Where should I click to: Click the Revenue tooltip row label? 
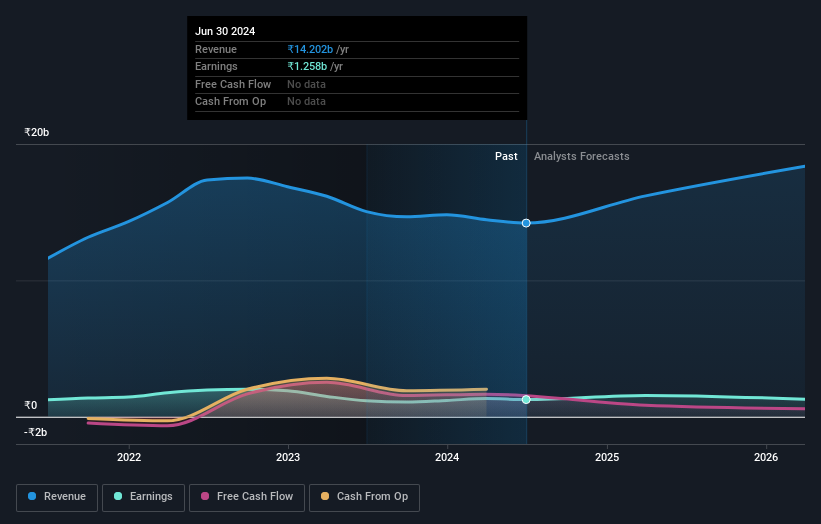coord(216,49)
